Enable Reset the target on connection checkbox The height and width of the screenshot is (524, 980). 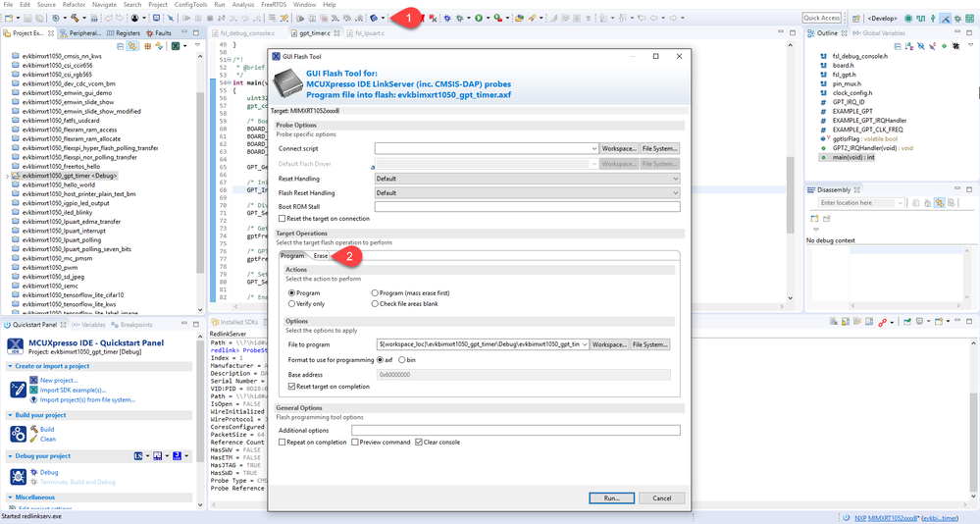pyautogui.click(x=282, y=219)
